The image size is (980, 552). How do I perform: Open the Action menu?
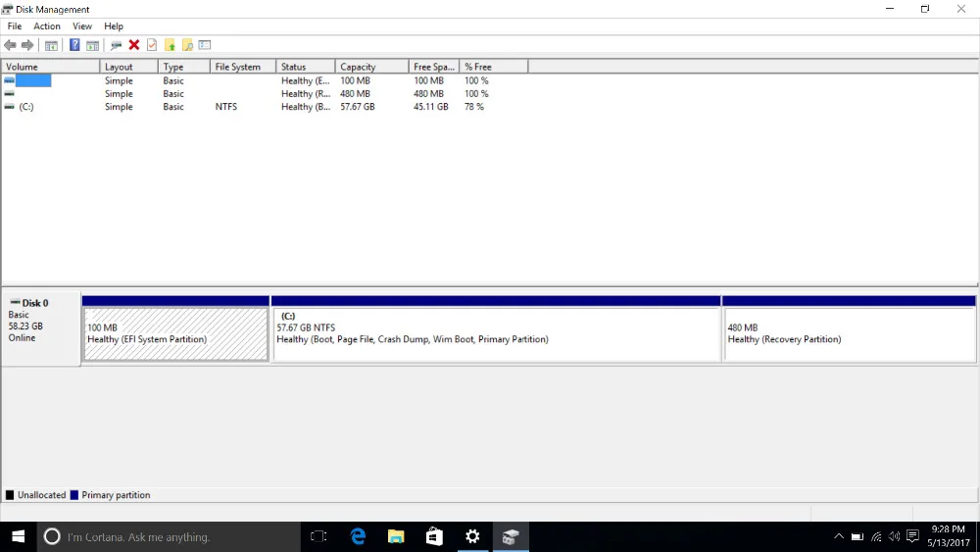pyautogui.click(x=47, y=26)
